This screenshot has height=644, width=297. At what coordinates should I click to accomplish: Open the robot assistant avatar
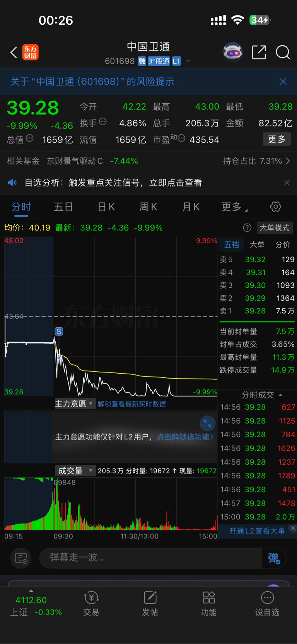233,52
